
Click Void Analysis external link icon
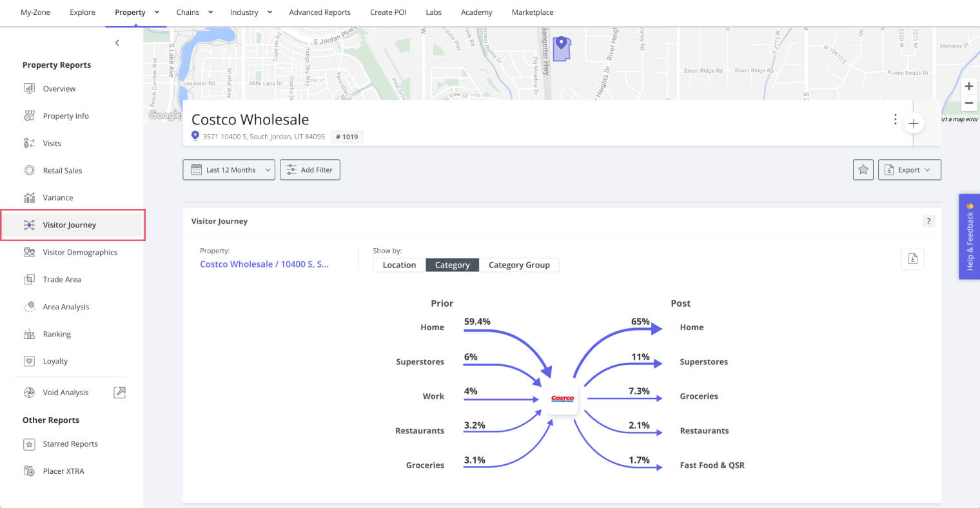(119, 392)
